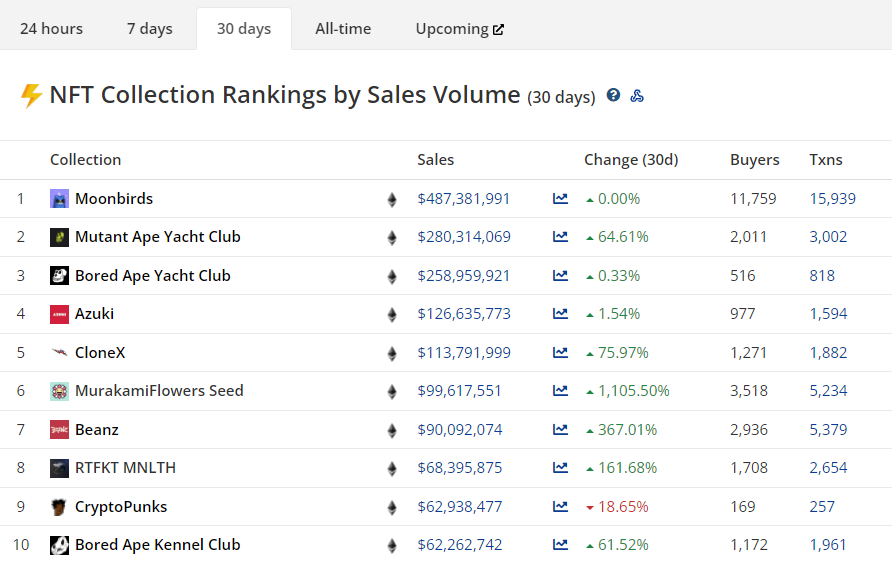Click the help question mark icon
The width and height of the screenshot is (892, 564).
click(613, 96)
